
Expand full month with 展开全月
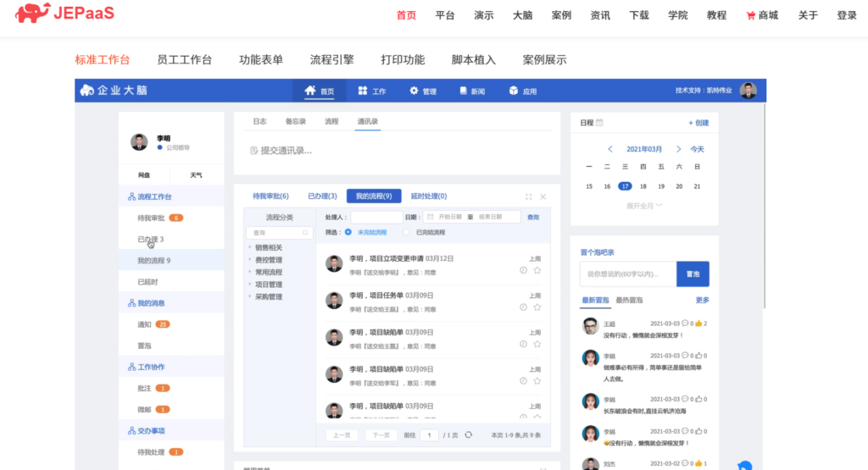coord(644,206)
